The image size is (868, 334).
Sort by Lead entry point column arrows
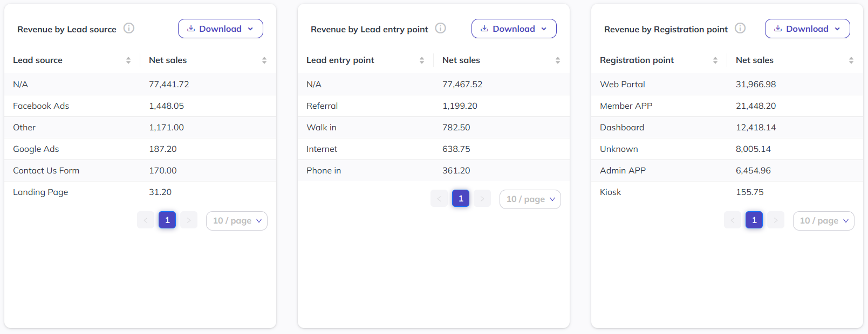pyautogui.click(x=422, y=60)
